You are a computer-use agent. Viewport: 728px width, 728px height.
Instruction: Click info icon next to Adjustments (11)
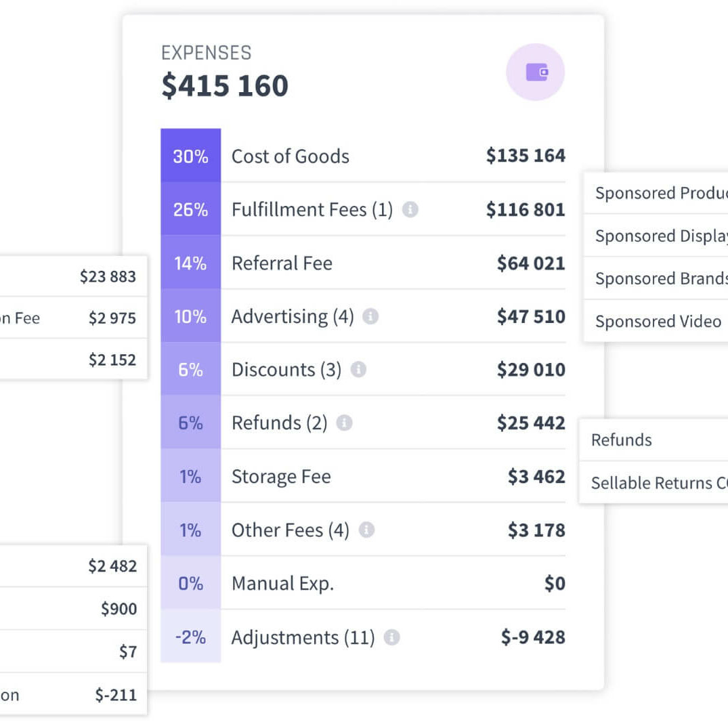tap(391, 637)
